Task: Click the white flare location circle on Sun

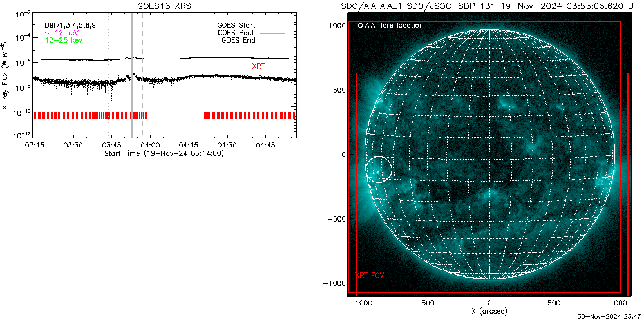Action: coord(378,169)
